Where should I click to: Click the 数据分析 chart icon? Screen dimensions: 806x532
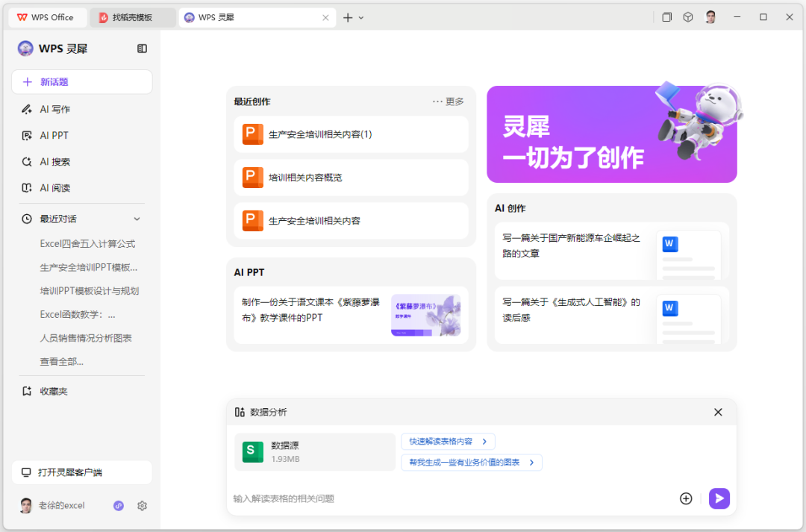coord(240,412)
